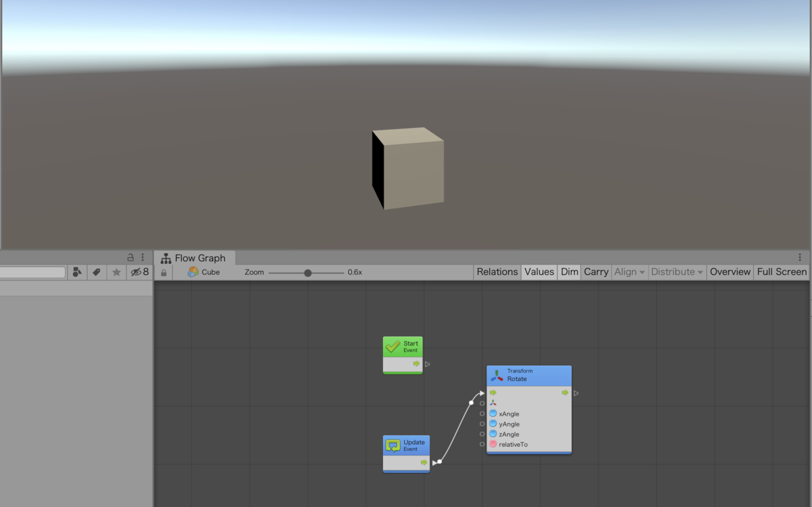Click the yAngle blue value port
The width and height of the screenshot is (812, 507).
pyautogui.click(x=493, y=424)
